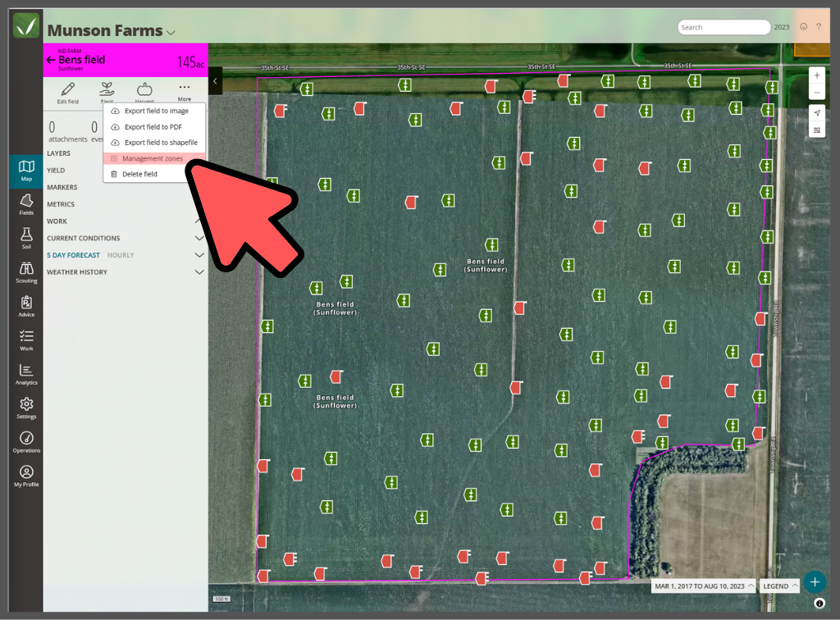Screen dimensions: 840x620
Task: Expand the 5 Day Forecast section chevron
Action: tap(199, 255)
